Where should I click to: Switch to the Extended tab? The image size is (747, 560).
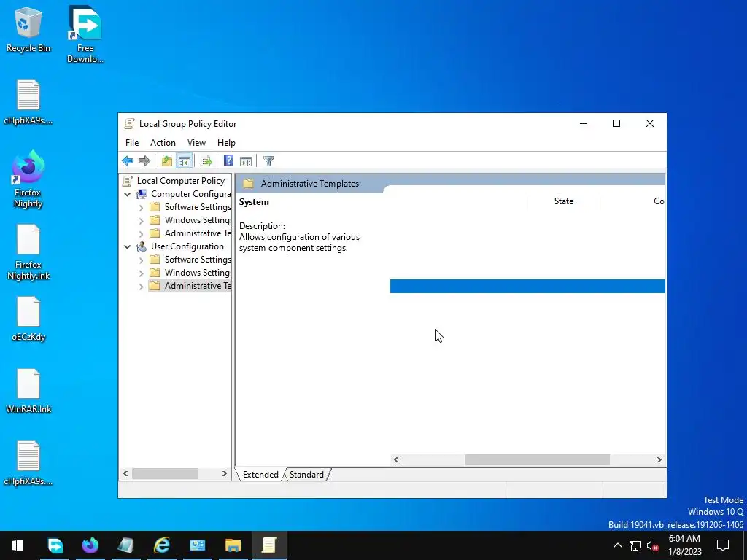point(260,475)
